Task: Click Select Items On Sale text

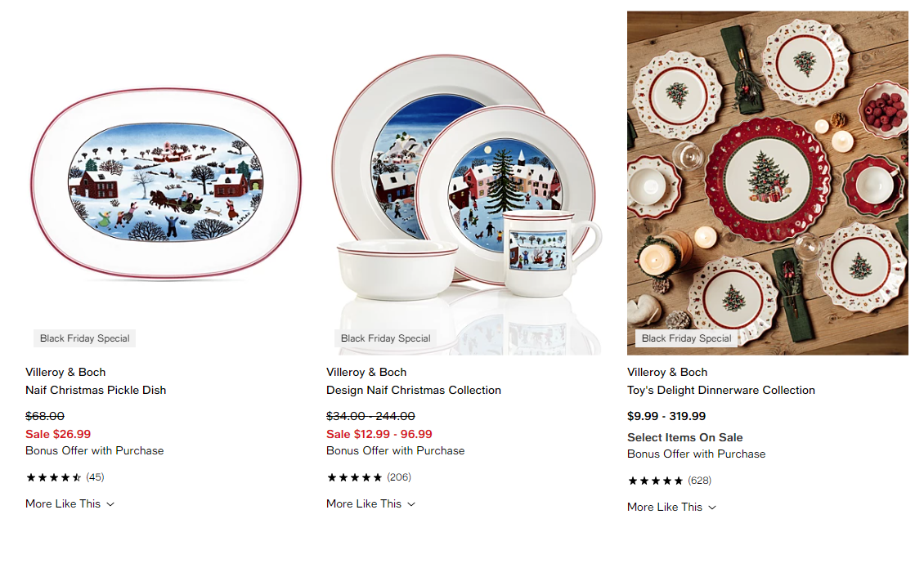Action: coord(684,438)
